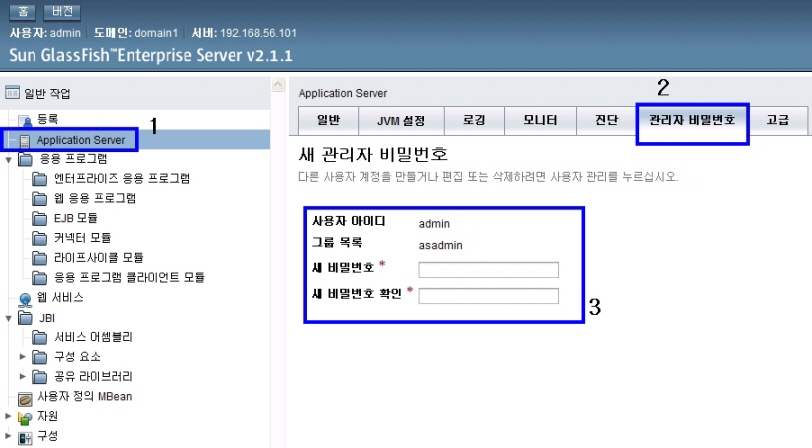Screen dimensions: 812x448
Task: Click the 응용 프로그램 클라이언트 모듈 folder icon
Action: pyautogui.click(x=39, y=278)
